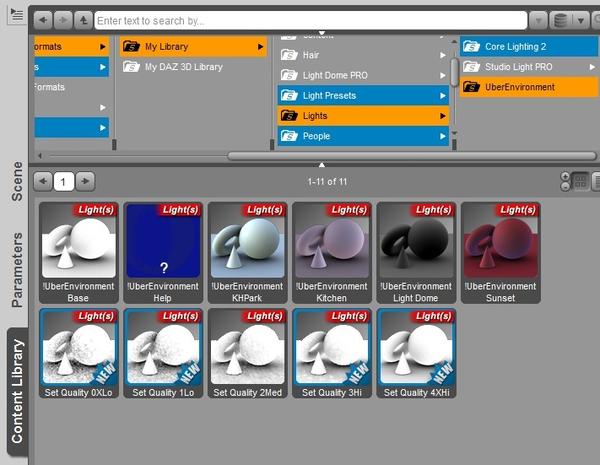The height and width of the screenshot is (465, 600).
Task: Increase thumbnail size with plus icon
Action: click(565, 176)
